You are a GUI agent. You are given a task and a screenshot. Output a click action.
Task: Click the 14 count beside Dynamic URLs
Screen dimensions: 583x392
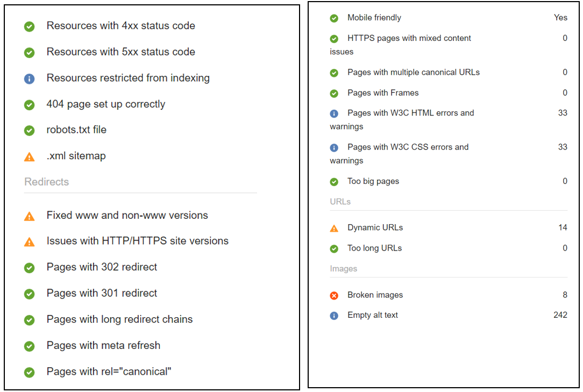pyautogui.click(x=563, y=227)
